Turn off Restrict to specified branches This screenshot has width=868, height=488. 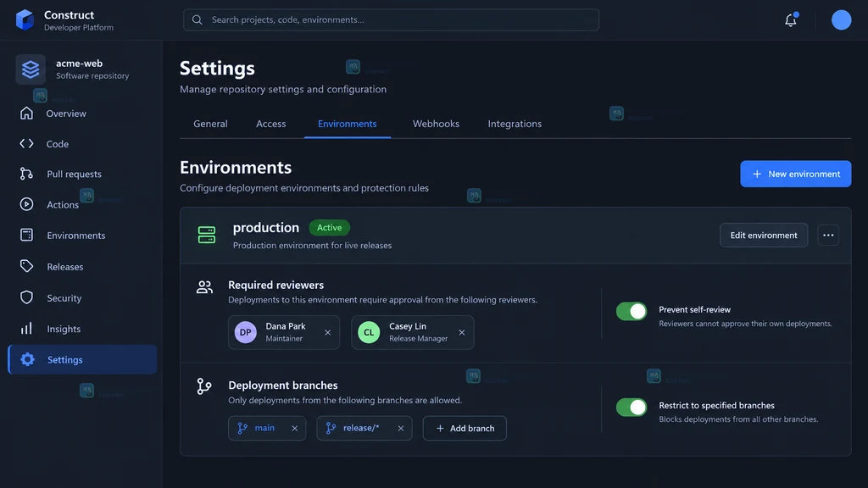631,408
